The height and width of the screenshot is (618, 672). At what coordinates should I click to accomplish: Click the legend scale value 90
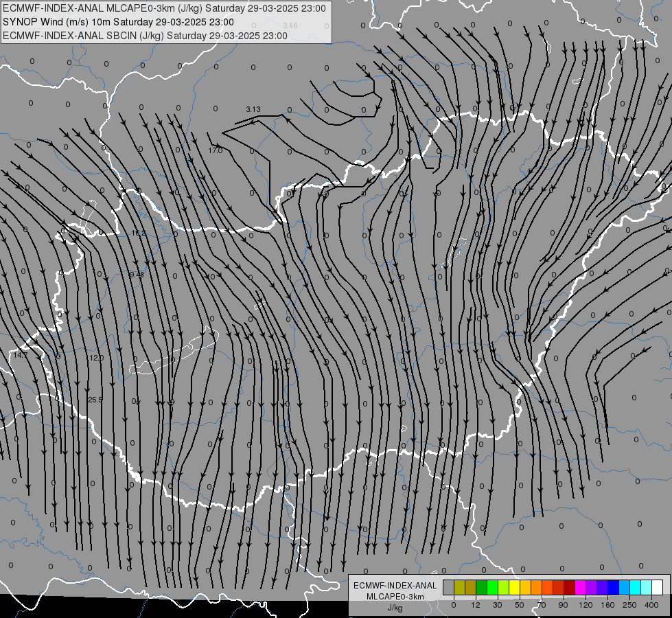coord(563,605)
